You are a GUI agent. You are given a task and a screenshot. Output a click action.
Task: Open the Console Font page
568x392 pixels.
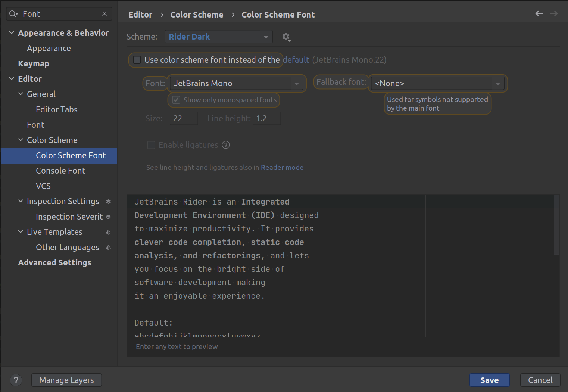pos(60,171)
